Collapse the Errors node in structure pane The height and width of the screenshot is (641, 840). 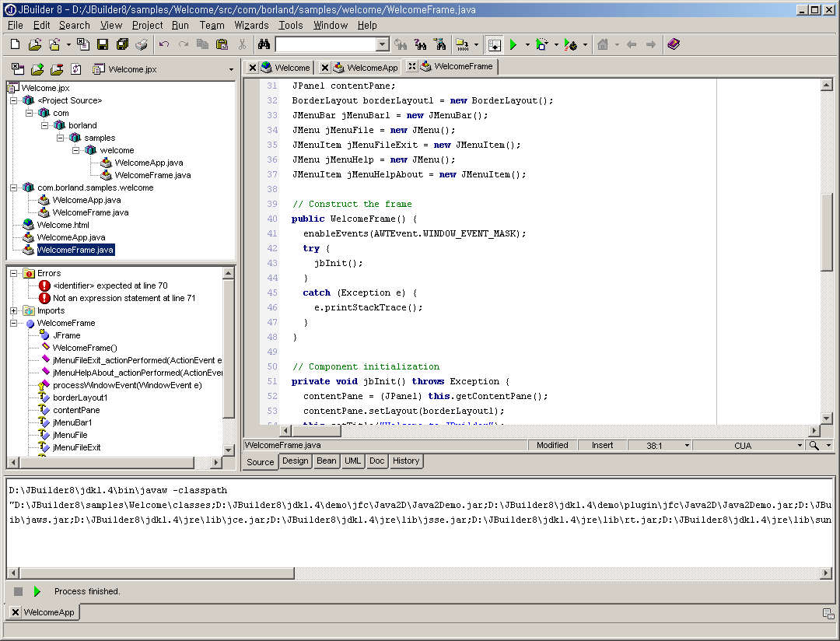click(14, 273)
